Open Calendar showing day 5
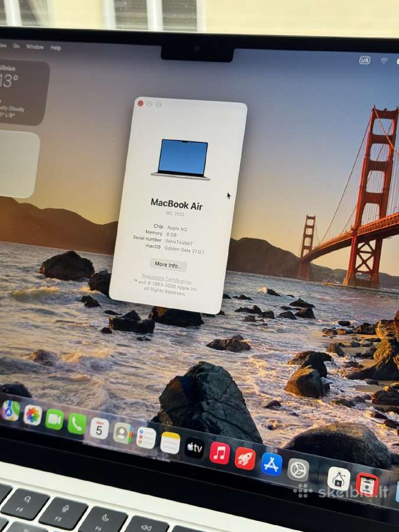 click(99, 429)
